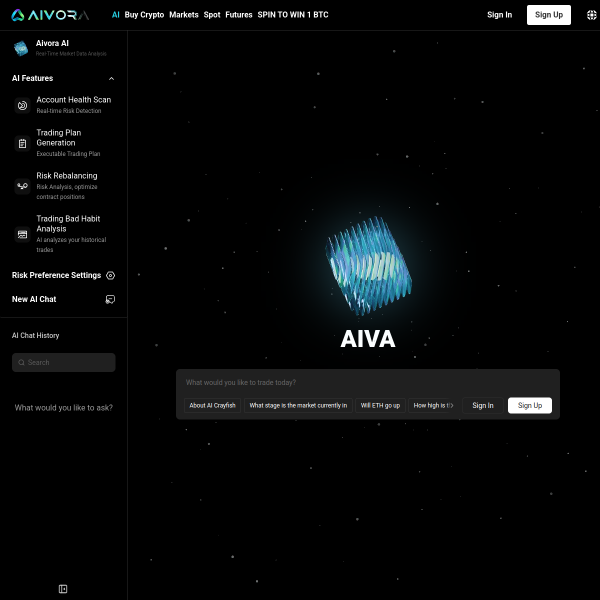
Task: Open Trading Bad Habit Analysis feature
Action: pyautogui.click(x=64, y=234)
